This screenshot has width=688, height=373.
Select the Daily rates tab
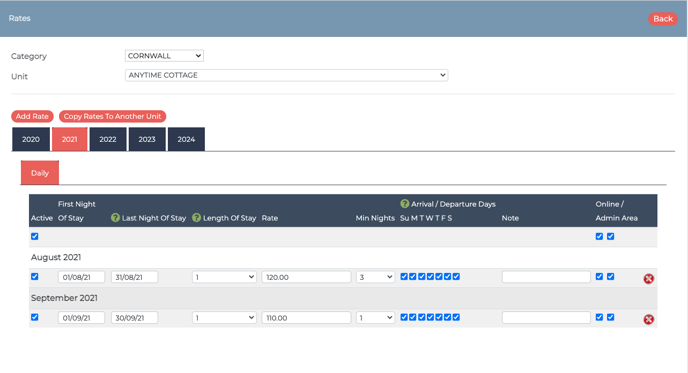click(40, 173)
